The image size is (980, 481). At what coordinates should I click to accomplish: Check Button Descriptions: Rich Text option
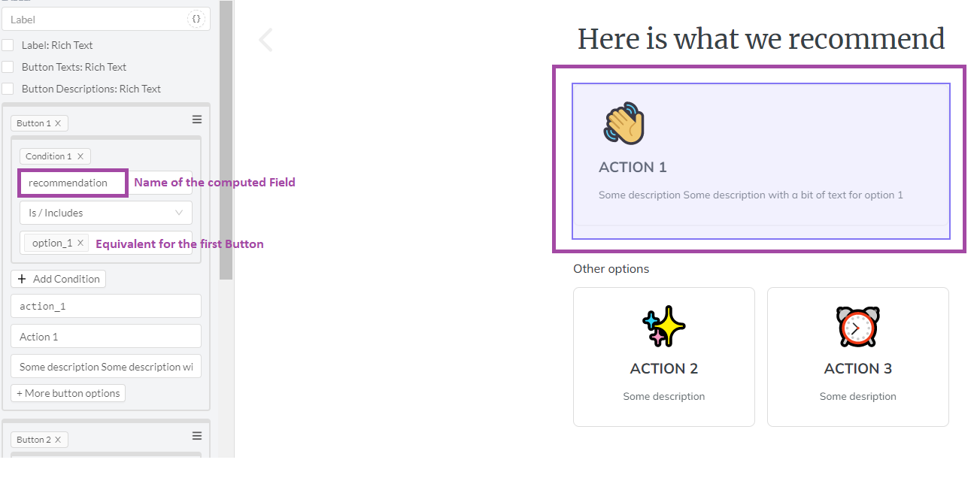pyautogui.click(x=8, y=89)
